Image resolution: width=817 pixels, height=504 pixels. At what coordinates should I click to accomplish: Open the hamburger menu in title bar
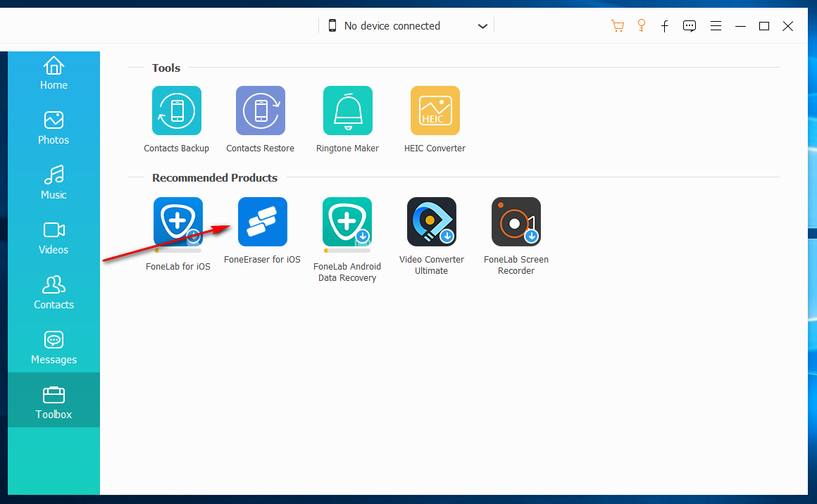716,26
